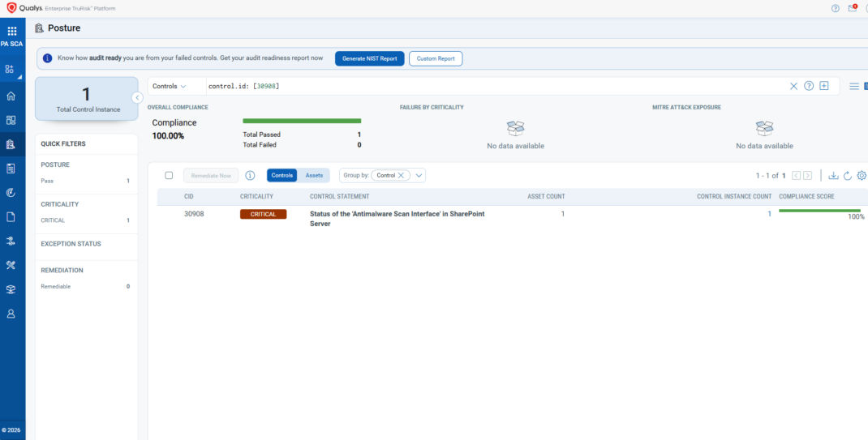Click CID 30908 in the table

click(x=194, y=214)
